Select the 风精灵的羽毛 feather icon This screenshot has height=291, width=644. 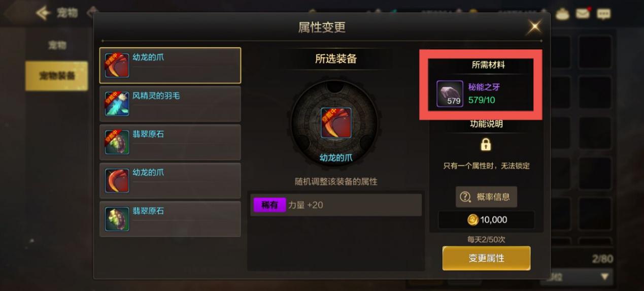[x=117, y=104]
